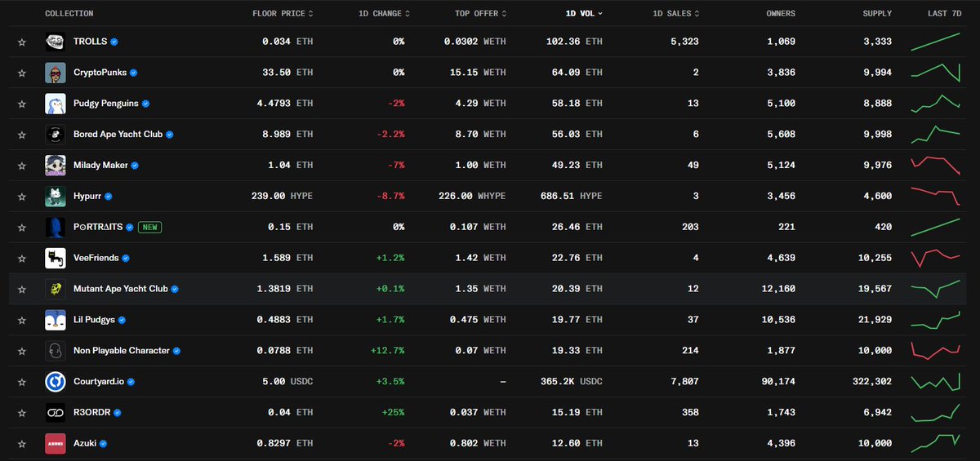Star the CryptoPunks collection

pyautogui.click(x=22, y=73)
